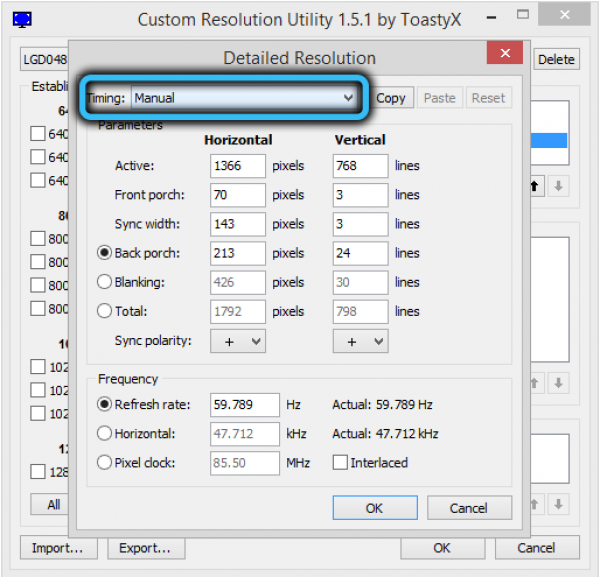Screen dimensions: 600x577
Task: Click the 'Actual: 59.789 Hz' text
Action: 382,404
